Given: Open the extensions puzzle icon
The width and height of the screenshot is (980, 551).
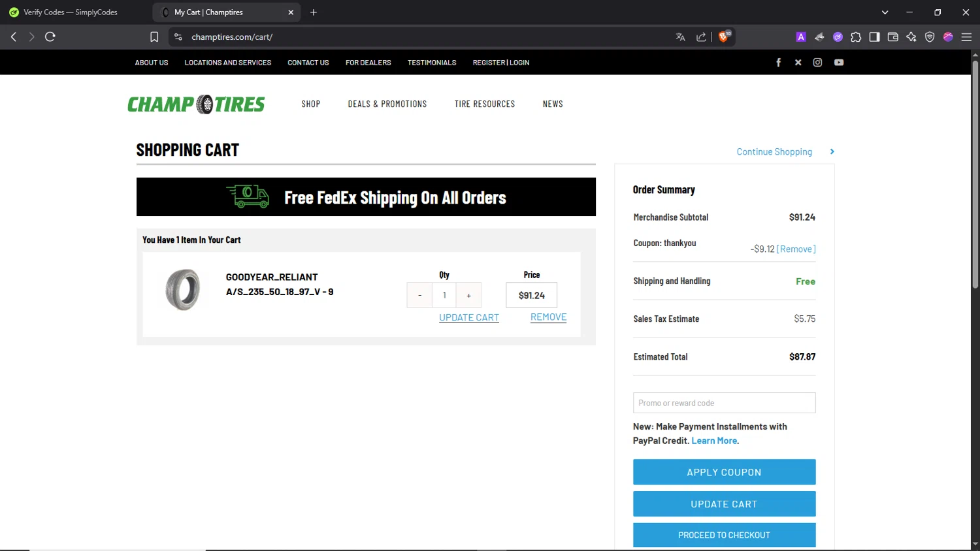Looking at the screenshot, I should pyautogui.click(x=856, y=37).
